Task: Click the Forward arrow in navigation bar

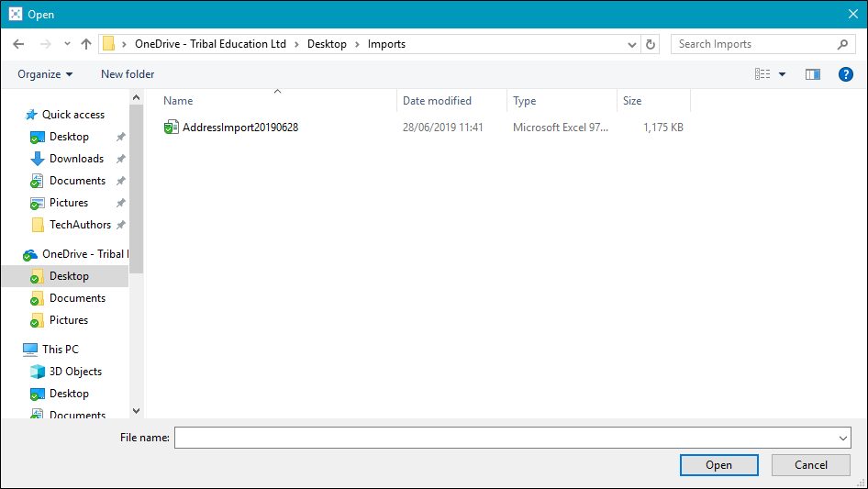Action: pos(45,44)
